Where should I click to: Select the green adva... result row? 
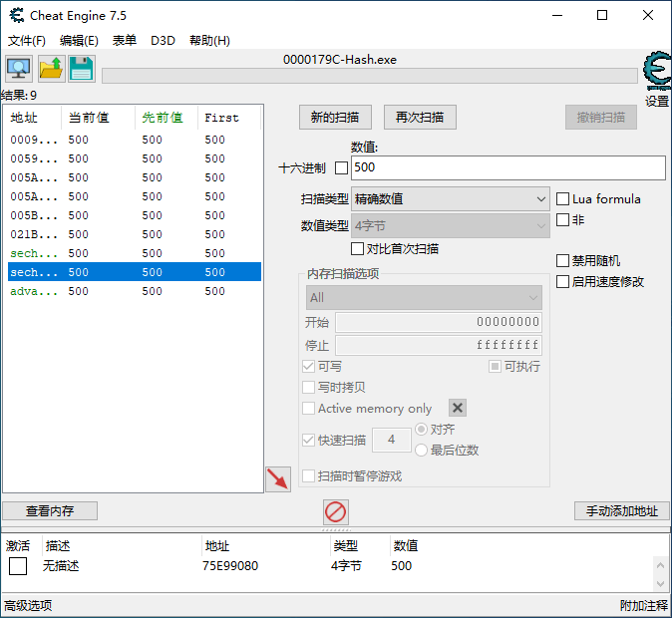coord(135,291)
